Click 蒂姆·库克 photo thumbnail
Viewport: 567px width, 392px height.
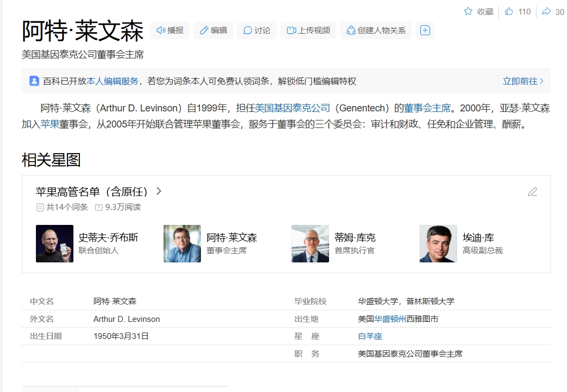(310, 244)
